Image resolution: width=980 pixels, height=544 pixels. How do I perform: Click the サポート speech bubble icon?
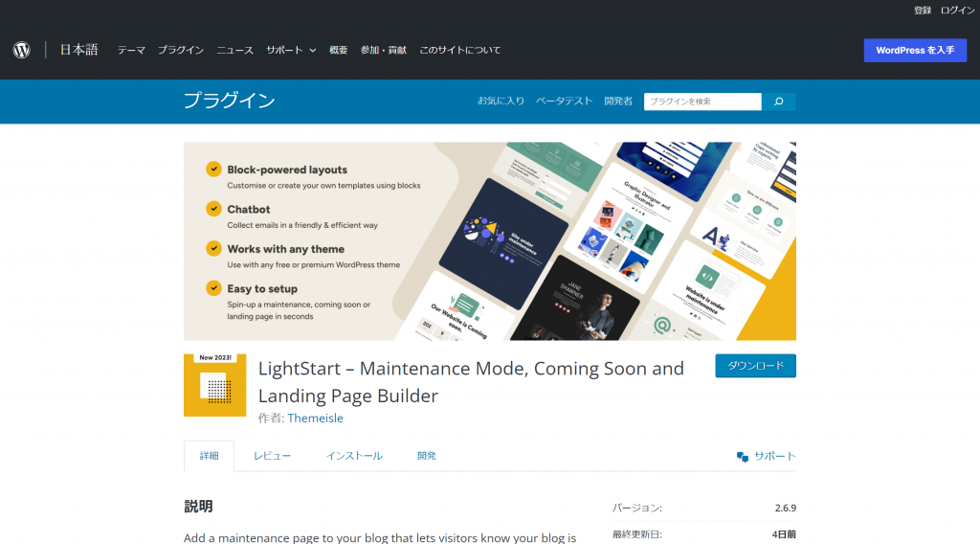coord(742,457)
